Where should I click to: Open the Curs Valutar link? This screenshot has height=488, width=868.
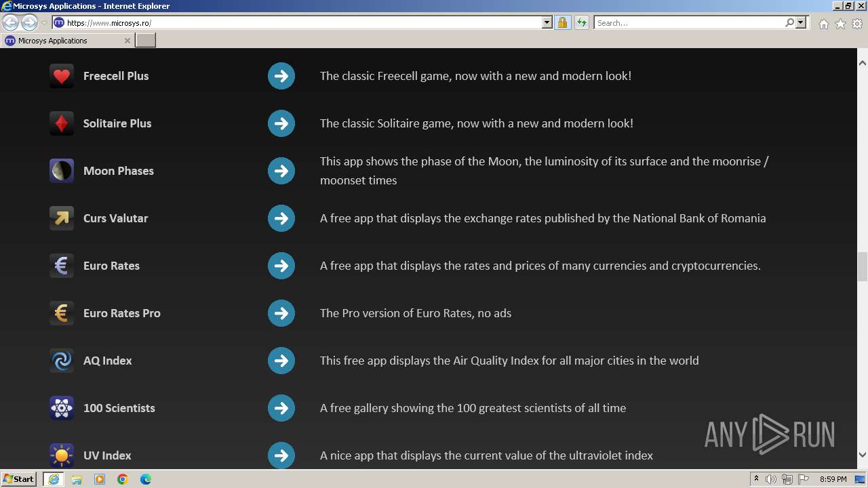(x=115, y=218)
